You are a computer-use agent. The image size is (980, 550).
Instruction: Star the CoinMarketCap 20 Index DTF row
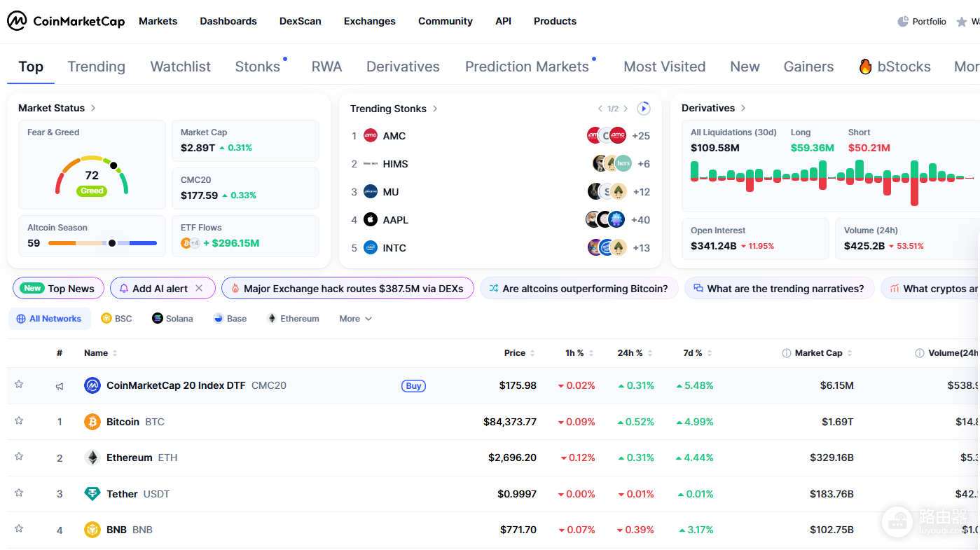tap(19, 384)
